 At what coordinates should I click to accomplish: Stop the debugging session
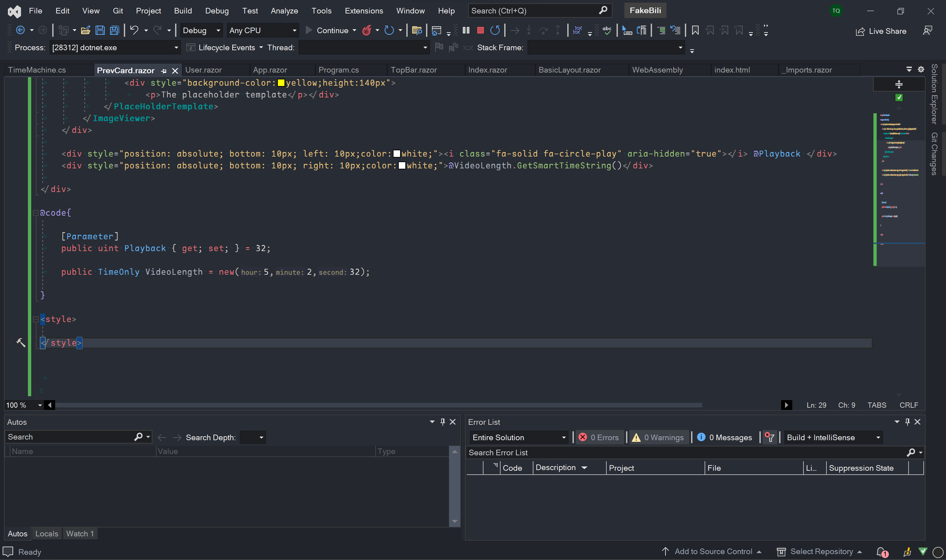pos(480,30)
